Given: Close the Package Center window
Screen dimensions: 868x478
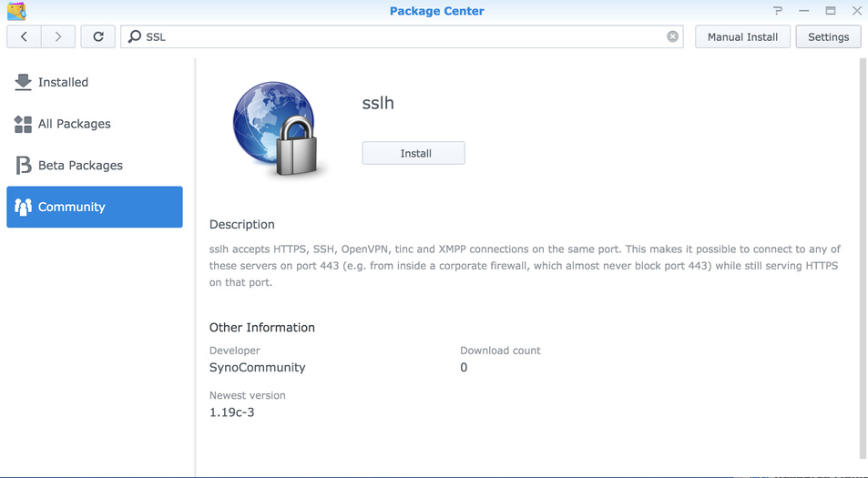Looking at the screenshot, I should point(856,11).
